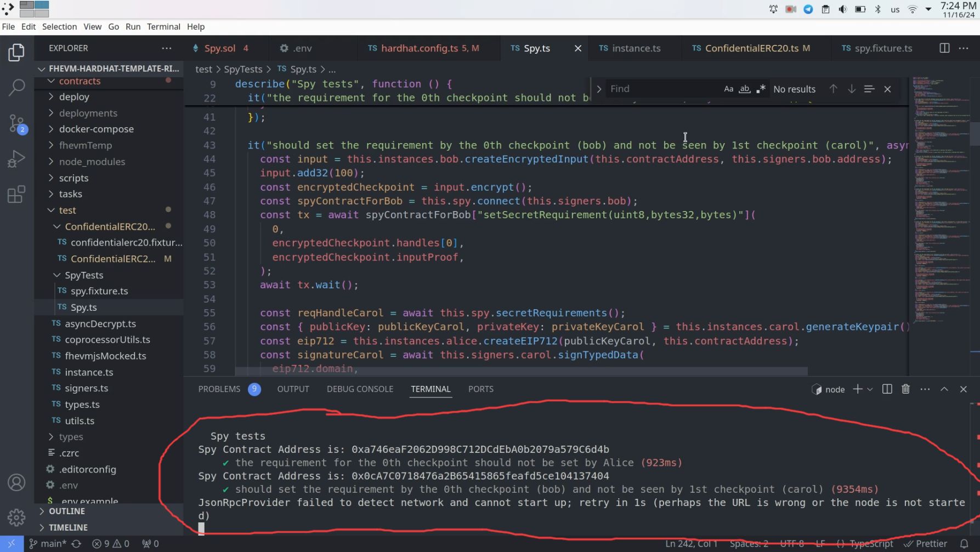This screenshot has width=980, height=552.
Task: Toggle Match Whole Word in Find
Action: tap(744, 89)
